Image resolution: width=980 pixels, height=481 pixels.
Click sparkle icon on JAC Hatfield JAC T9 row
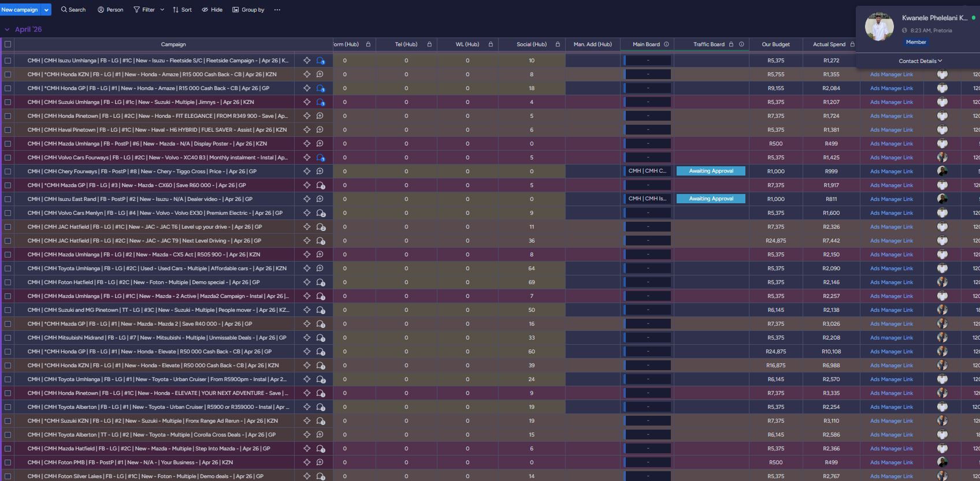[x=307, y=241]
